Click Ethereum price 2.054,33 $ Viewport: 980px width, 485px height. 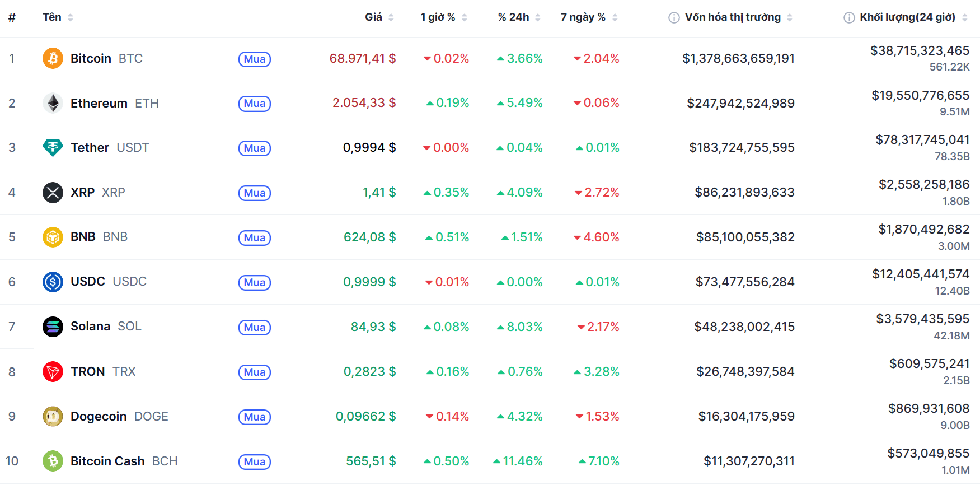pyautogui.click(x=364, y=102)
